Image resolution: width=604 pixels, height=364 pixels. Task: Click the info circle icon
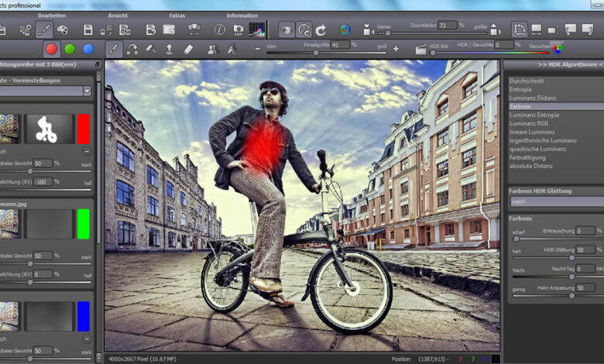219,30
